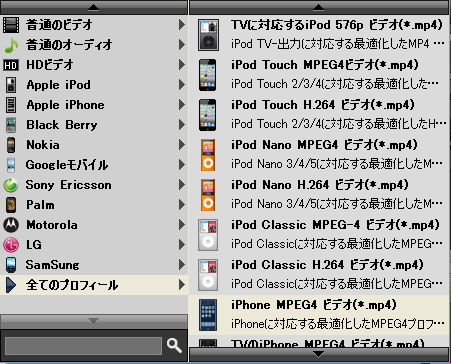Expand Palm submenu arrow
This screenshot has width=451, height=364.
pyautogui.click(x=182, y=205)
